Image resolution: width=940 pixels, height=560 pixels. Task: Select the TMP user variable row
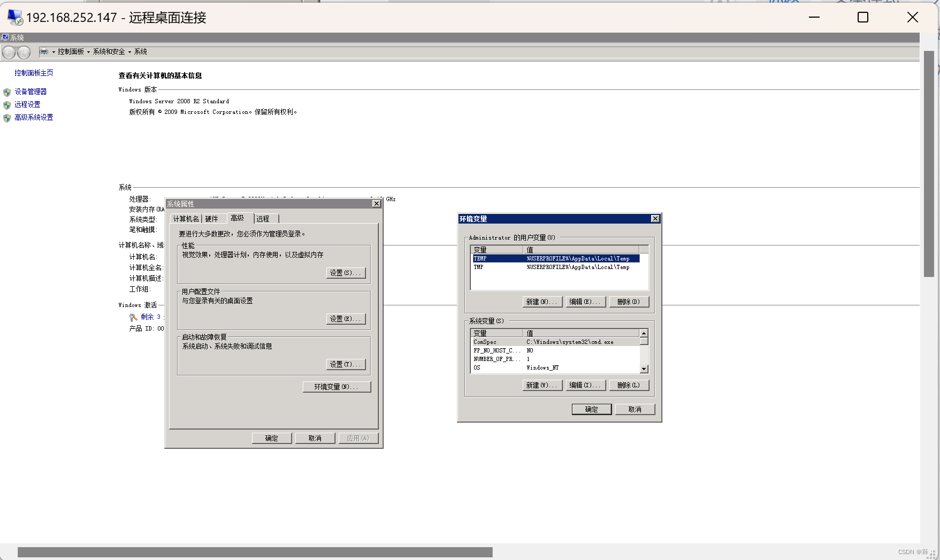point(555,267)
